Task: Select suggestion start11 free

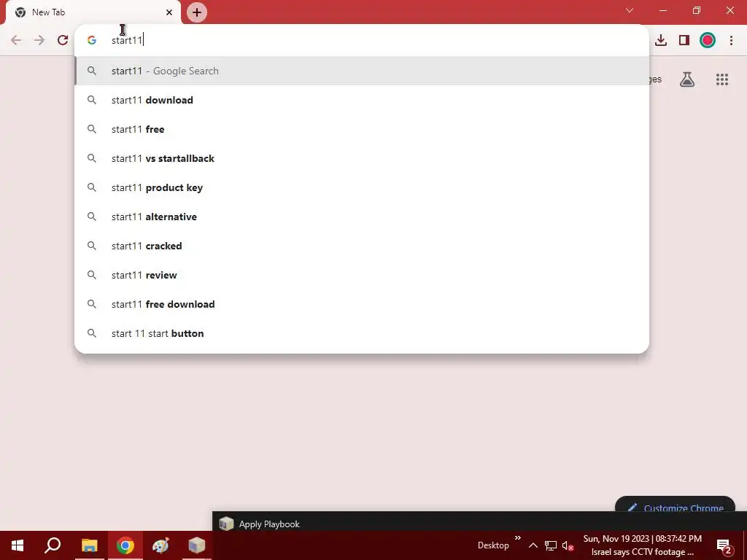Action: click(x=362, y=129)
